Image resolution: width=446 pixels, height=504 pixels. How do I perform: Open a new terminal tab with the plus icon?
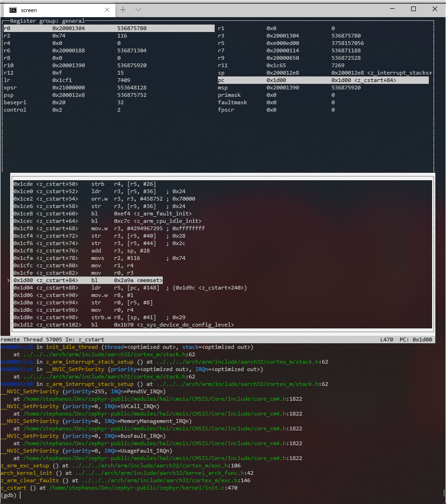click(122, 10)
